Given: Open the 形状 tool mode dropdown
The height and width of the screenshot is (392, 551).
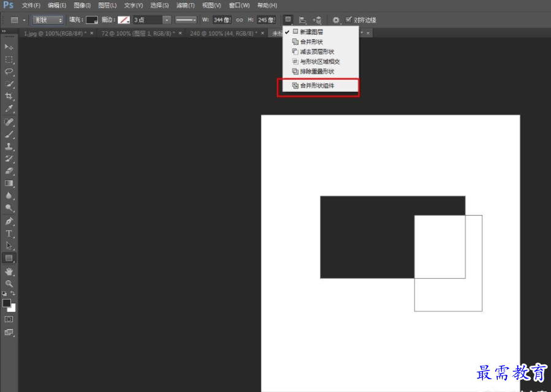Looking at the screenshot, I should click(x=48, y=20).
